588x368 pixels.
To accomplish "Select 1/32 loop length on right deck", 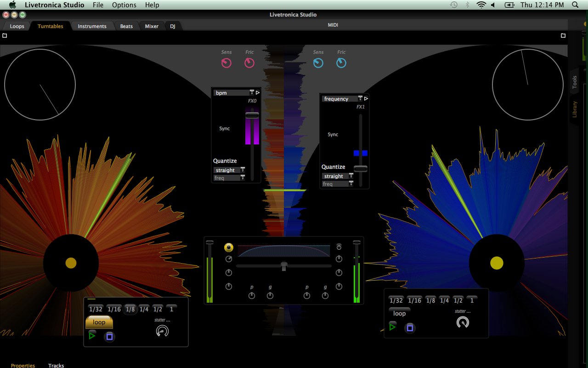I will point(396,300).
